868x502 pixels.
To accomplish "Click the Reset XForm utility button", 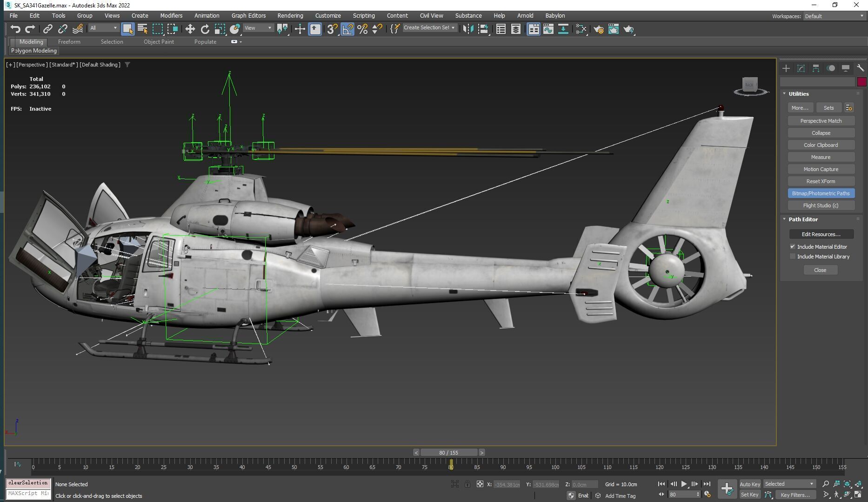I will pyautogui.click(x=821, y=181).
